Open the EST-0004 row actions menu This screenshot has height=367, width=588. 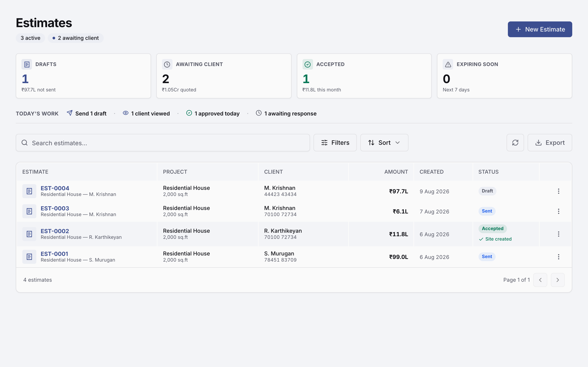click(x=558, y=191)
